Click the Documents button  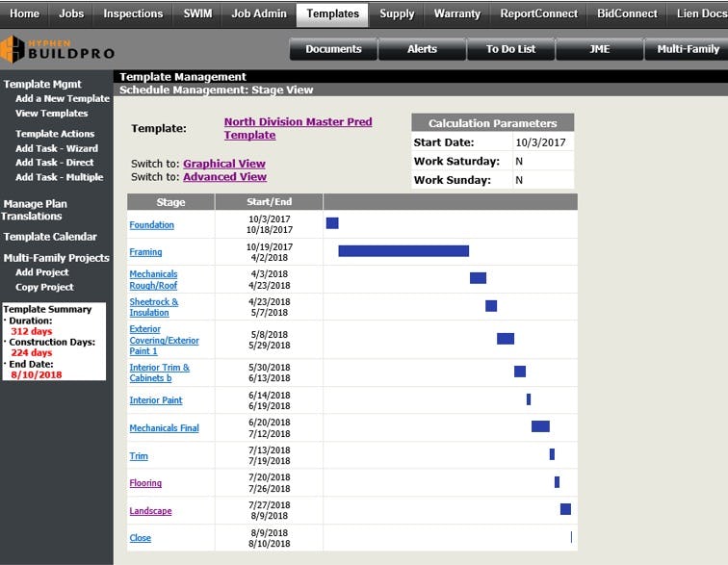(x=333, y=49)
